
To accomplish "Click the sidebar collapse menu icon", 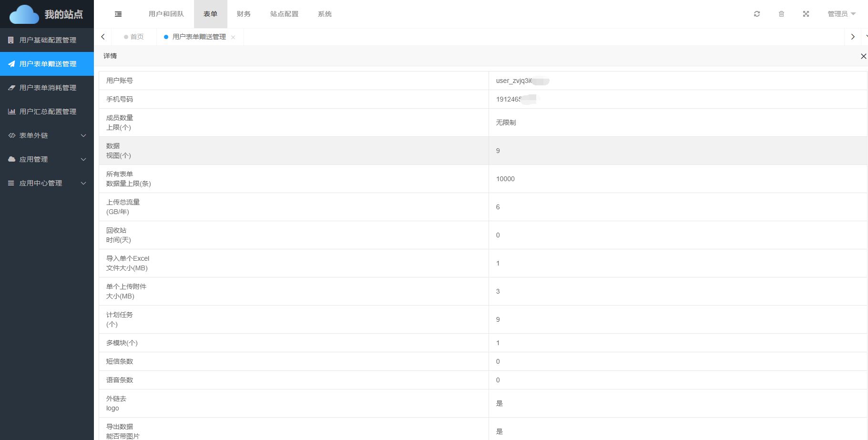I will click(118, 14).
